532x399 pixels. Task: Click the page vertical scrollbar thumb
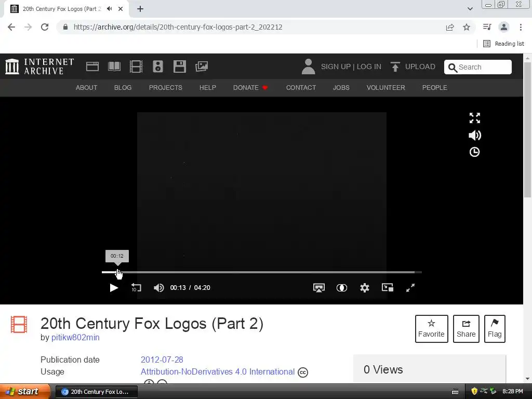click(x=527, y=129)
